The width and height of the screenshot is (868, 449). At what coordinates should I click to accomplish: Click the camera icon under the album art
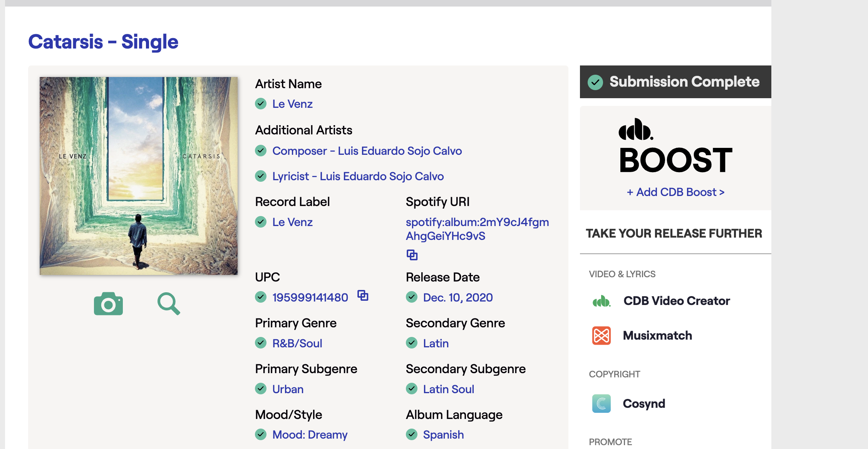(108, 304)
